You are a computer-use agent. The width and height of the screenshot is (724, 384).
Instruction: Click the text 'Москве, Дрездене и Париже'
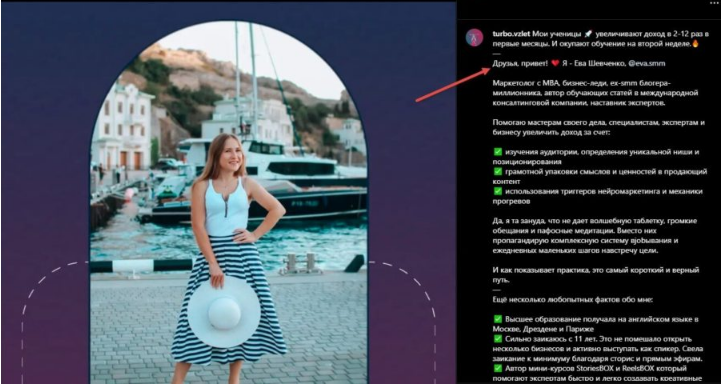pos(543,329)
